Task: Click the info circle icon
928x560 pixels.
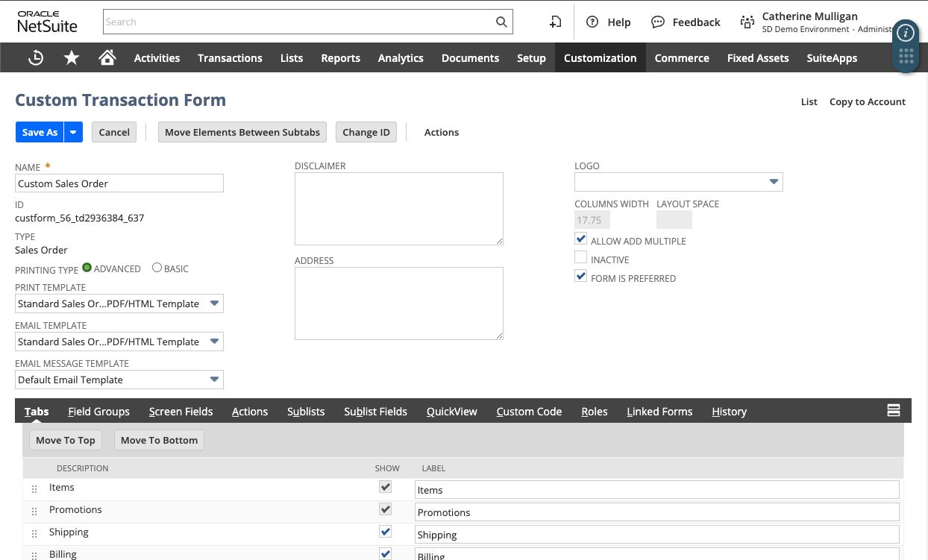Action: [x=906, y=33]
